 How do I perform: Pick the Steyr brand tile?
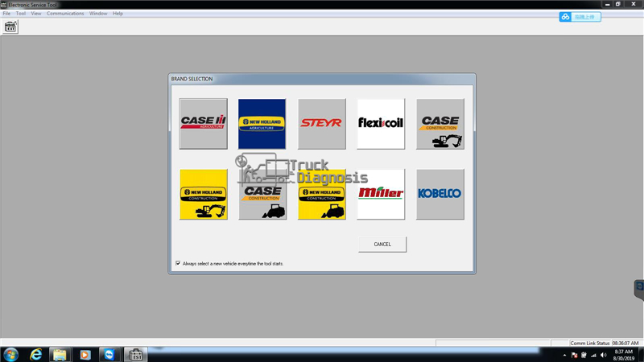[321, 124]
